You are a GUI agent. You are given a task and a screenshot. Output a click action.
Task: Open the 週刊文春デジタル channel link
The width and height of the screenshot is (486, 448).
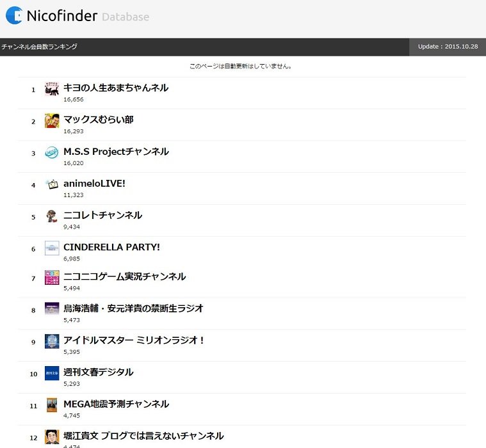click(x=99, y=372)
